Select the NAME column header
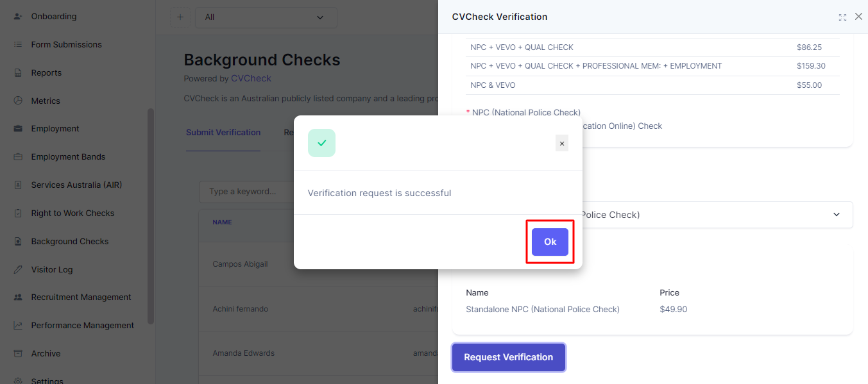868x384 pixels. [x=222, y=222]
